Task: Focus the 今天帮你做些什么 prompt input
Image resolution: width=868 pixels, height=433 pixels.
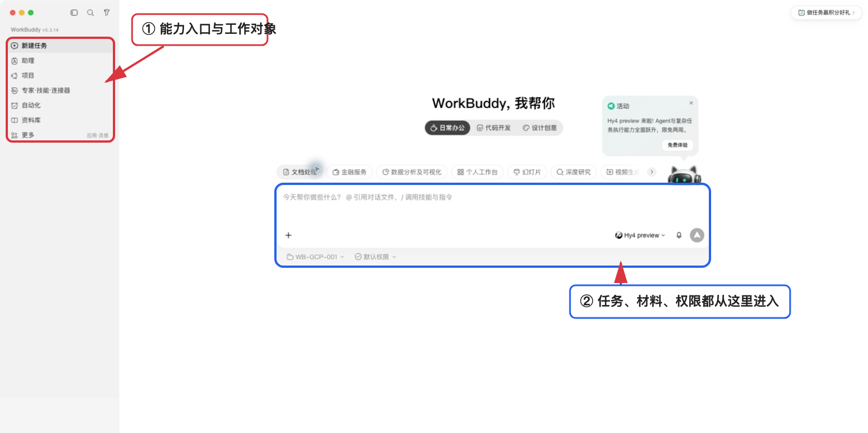Action: [x=492, y=205]
